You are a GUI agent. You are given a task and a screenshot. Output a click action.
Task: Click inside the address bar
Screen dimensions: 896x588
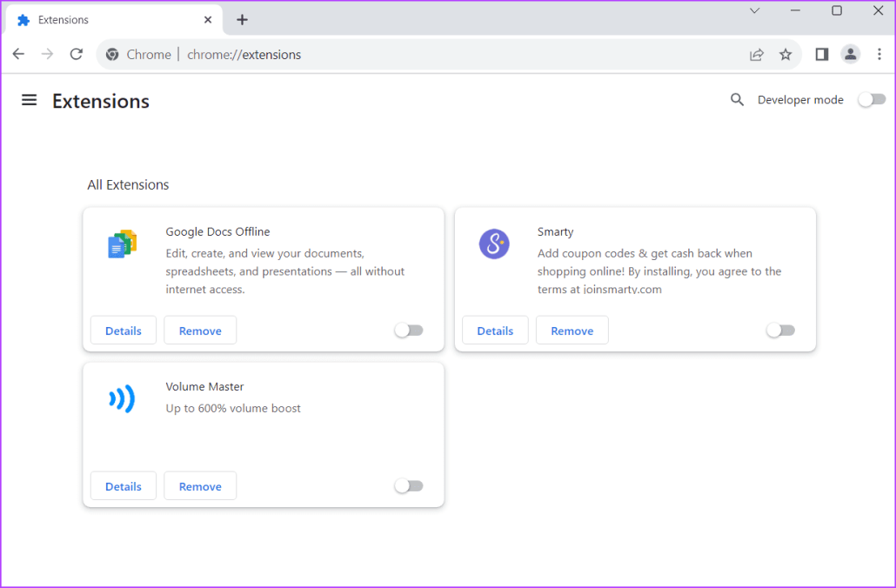(435, 54)
